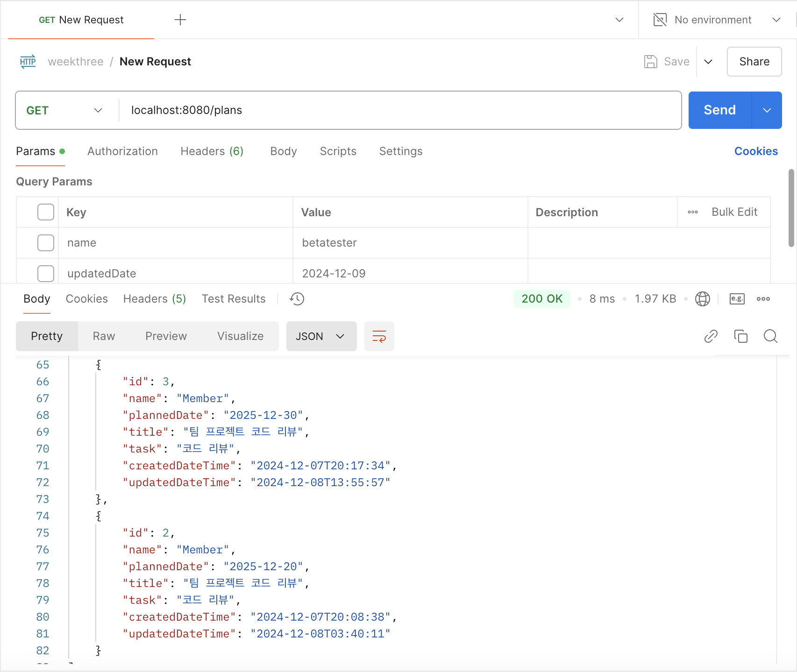The image size is (797, 672).
Task: Send the request
Action: coord(720,110)
